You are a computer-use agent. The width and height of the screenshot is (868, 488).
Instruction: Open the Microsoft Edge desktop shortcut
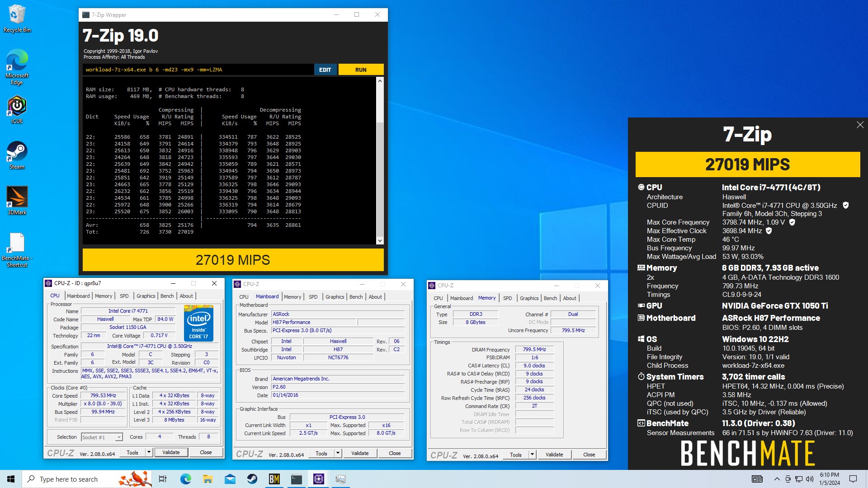pos(17,67)
